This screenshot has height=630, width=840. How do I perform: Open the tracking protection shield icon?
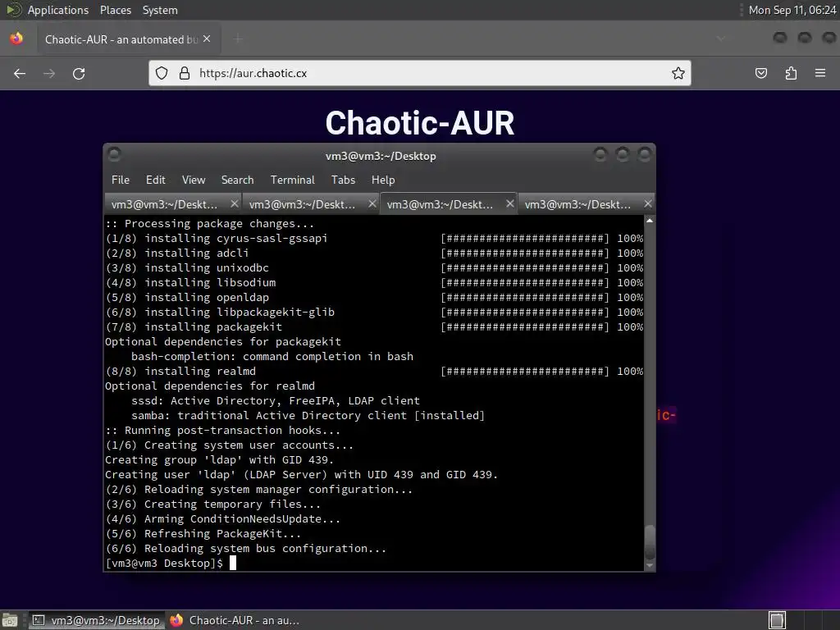pos(162,73)
